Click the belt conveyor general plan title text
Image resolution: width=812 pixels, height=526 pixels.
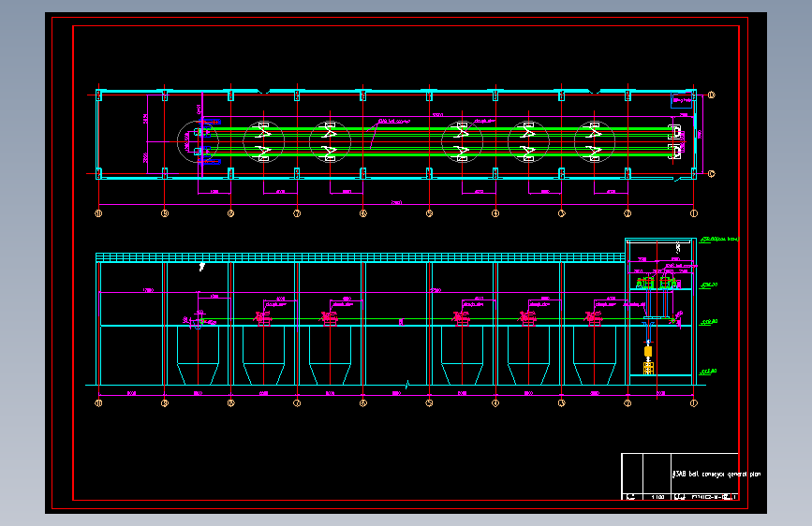pos(716,474)
